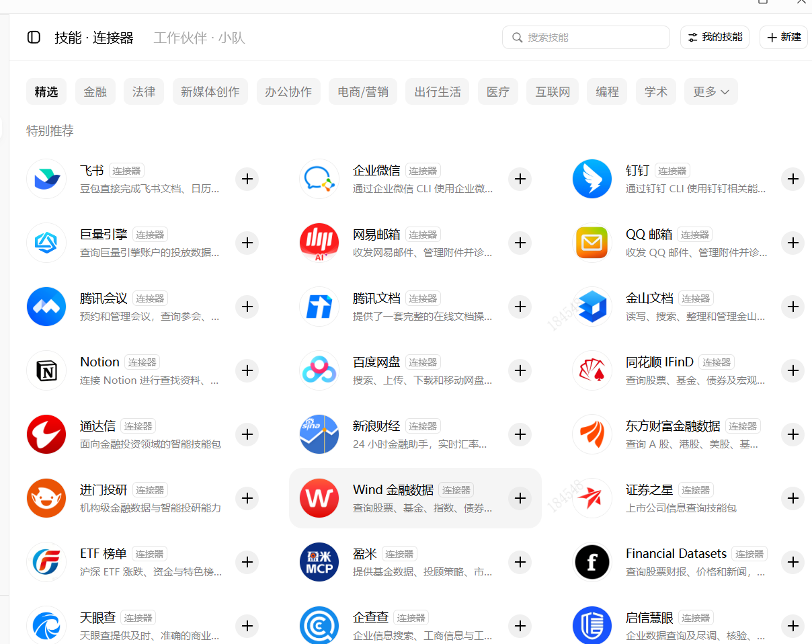Open 我的技能 button
The width and height of the screenshot is (812, 644).
[715, 37]
